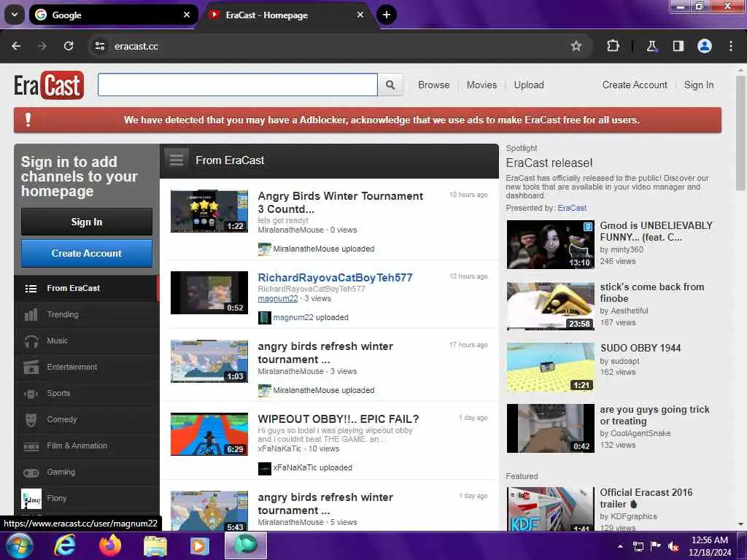The height and width of the screenshot is (560, 747).
Task: Open the Flony channel avatar
Action: click(x=31, y=499)
